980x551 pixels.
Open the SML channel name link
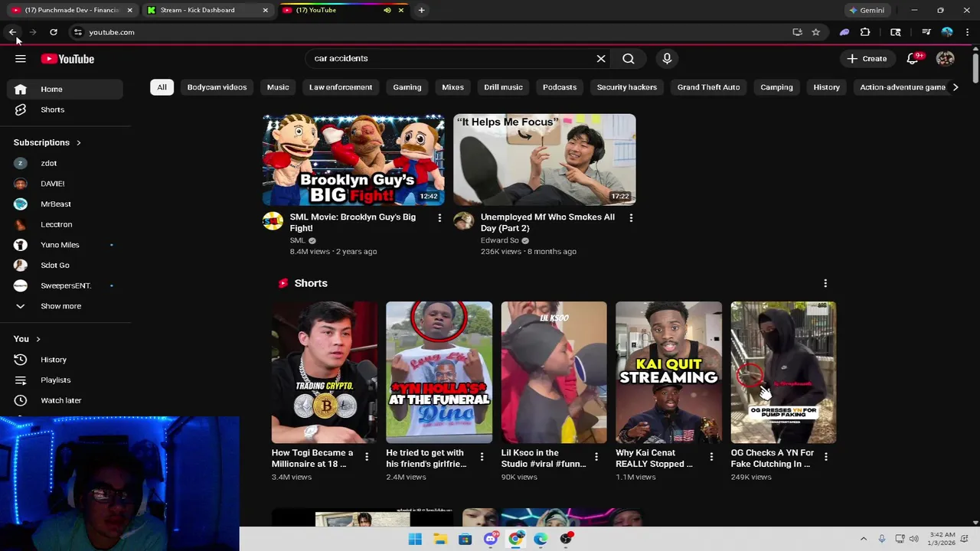[298, 240]
